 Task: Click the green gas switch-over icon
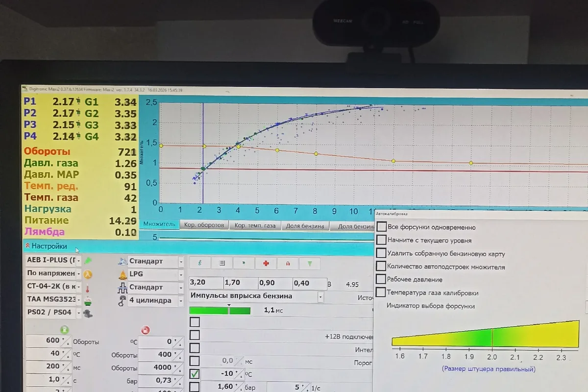pos(64,330)
